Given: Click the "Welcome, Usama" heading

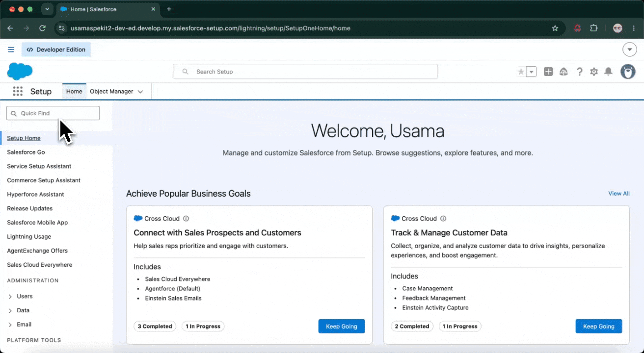Looking at the screenshot, I should point(377,131).
